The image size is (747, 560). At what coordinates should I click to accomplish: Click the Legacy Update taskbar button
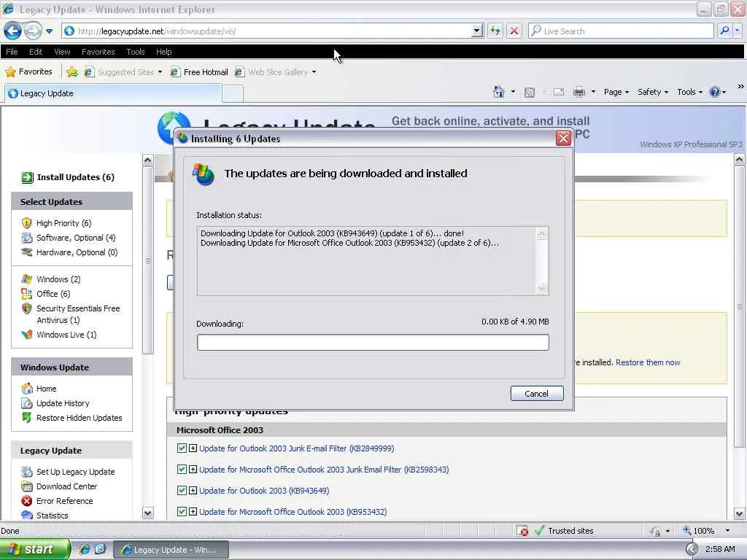pyautogui.click(x=171, y=550)
